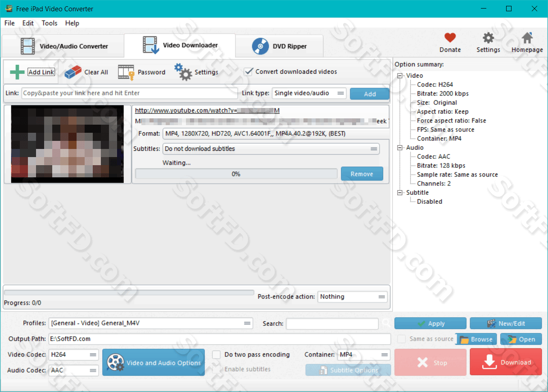Toggle Convert downloaded videos checkbox
548x392 pixels.
[248, 72]
